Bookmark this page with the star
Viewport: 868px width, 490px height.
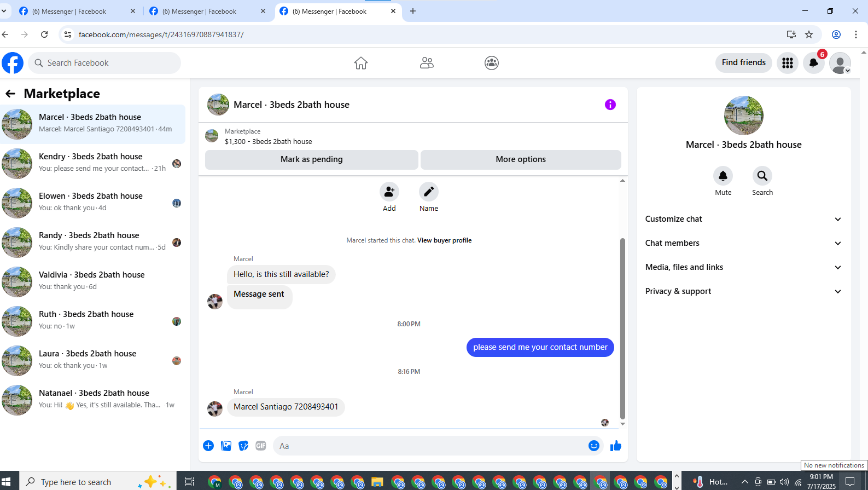click(809, 34)
